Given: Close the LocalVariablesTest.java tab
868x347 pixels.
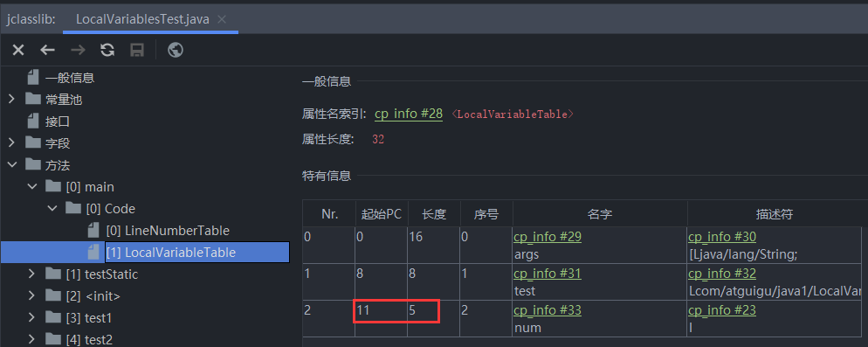Looking at the screenshot, I should [x=222, y=20].
